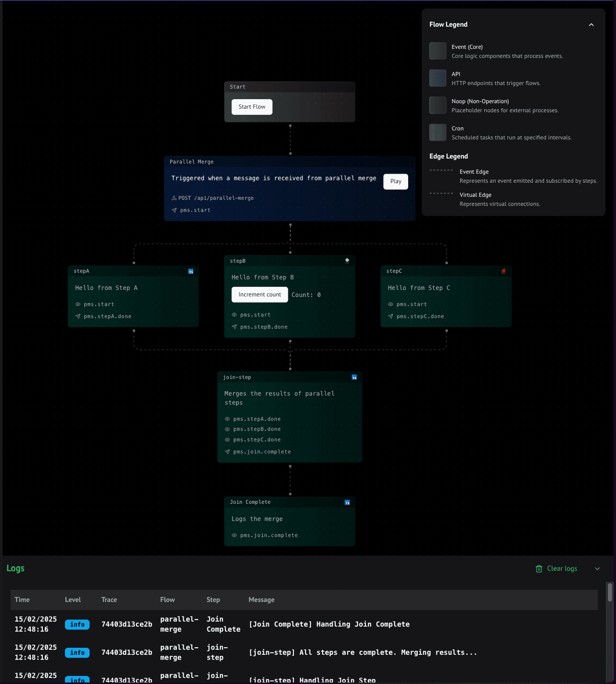The image size is (616, 684).
Task: Click the Python icon on stepB node
Action: (x=347, y=261)
